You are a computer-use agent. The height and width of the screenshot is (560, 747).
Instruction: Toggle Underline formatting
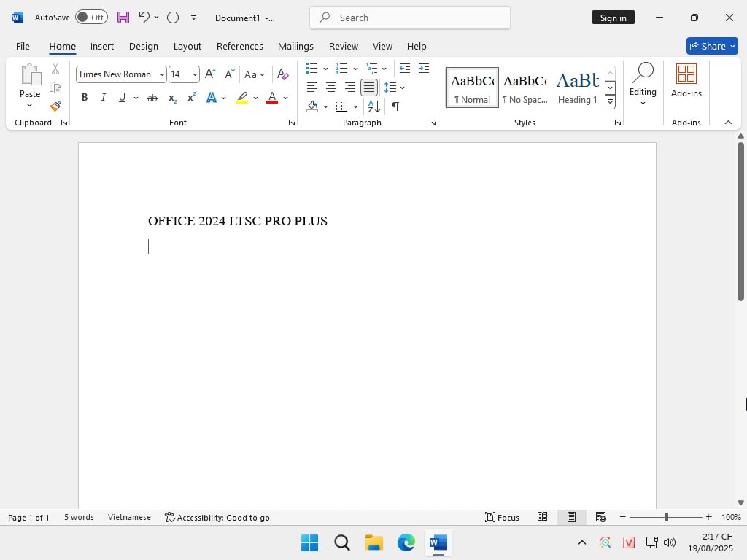pyautogui.click(x=122, y=98)
